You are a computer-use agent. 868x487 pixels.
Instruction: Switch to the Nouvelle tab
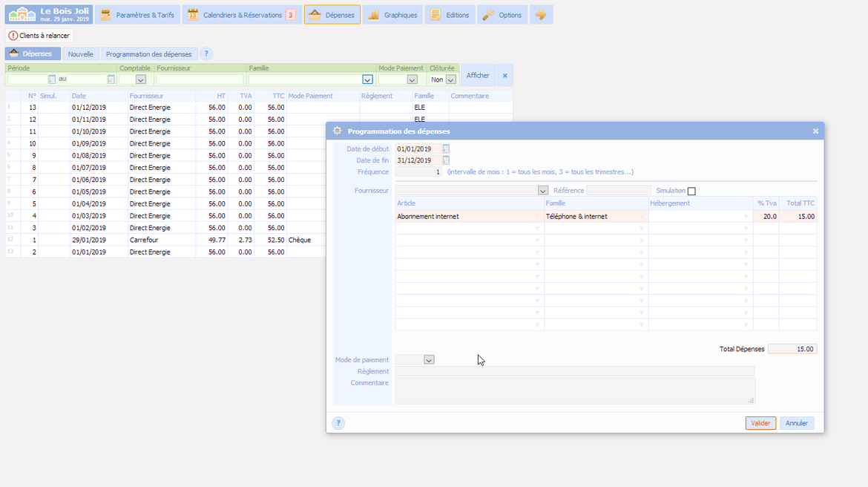(x=81, y=54)
